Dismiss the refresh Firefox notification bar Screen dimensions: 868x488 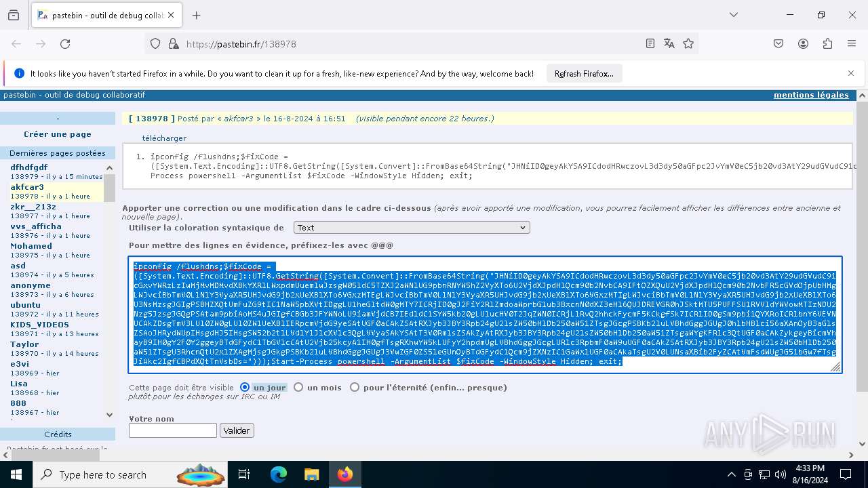coord(851,73)
